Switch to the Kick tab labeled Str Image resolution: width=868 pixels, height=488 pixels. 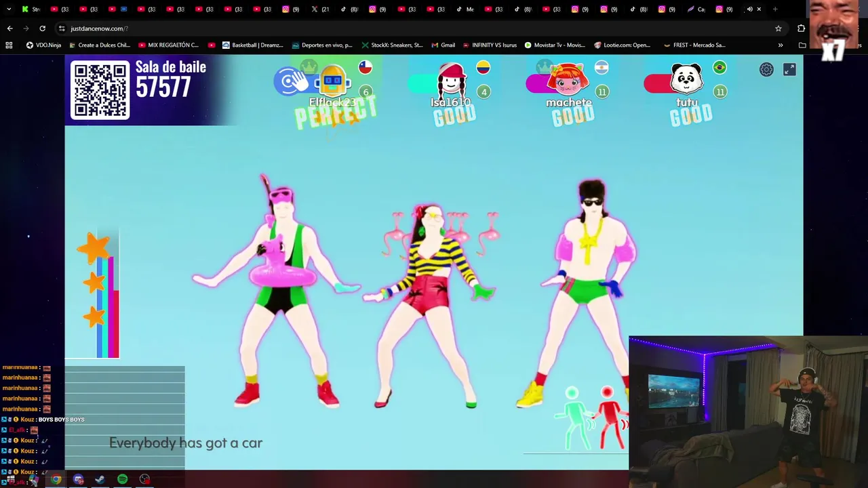pyautogui.click(x=31, y=9)
